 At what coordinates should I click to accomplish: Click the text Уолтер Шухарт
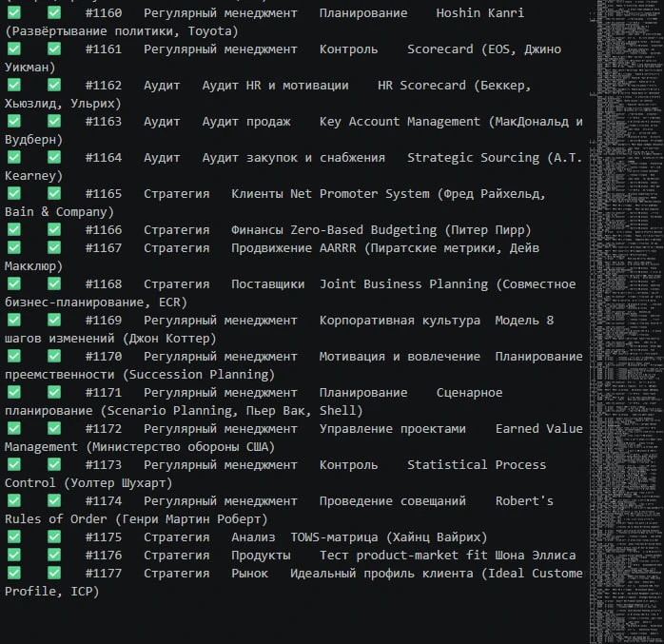118,483
